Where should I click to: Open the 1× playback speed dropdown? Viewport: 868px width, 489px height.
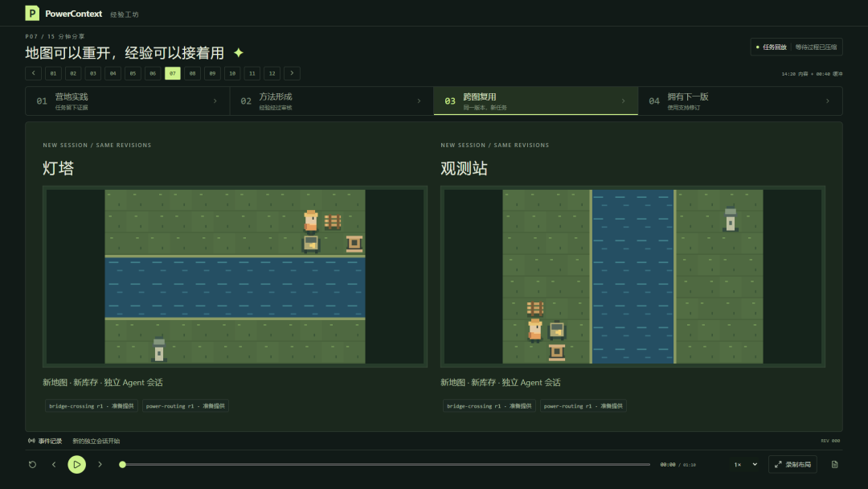[746, 465]
